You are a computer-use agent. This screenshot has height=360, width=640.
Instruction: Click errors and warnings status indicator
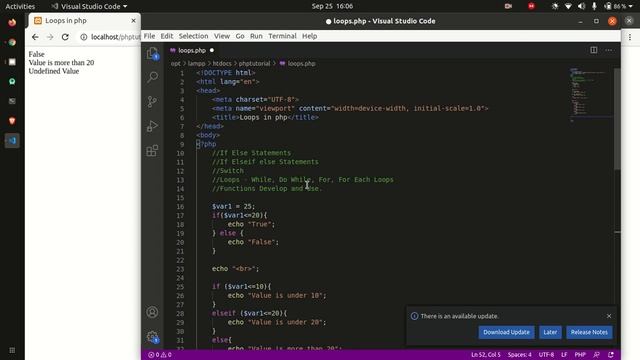(x=160, y=355)
